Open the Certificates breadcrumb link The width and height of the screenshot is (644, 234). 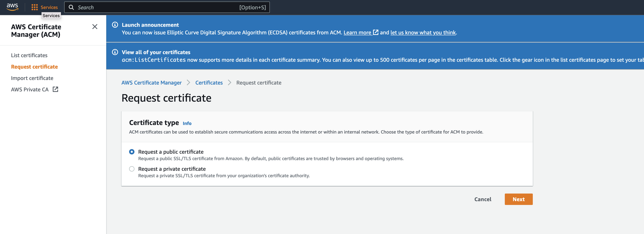point(209,83)
